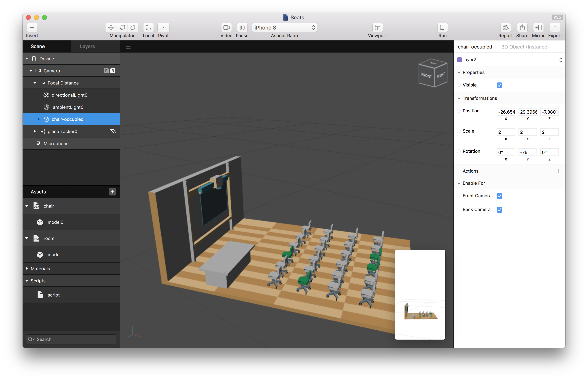Switch to the Layers tab
The image size is (588, 380).
87,46
